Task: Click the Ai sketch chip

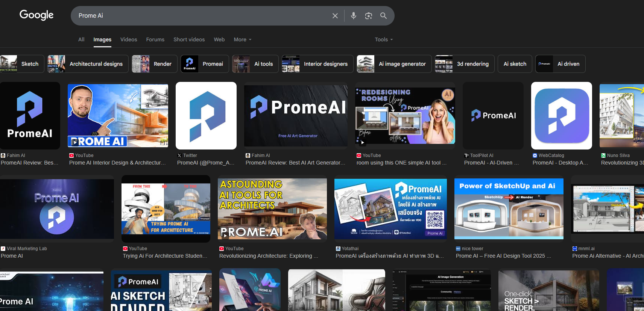Action: click(x=515, y=64)
